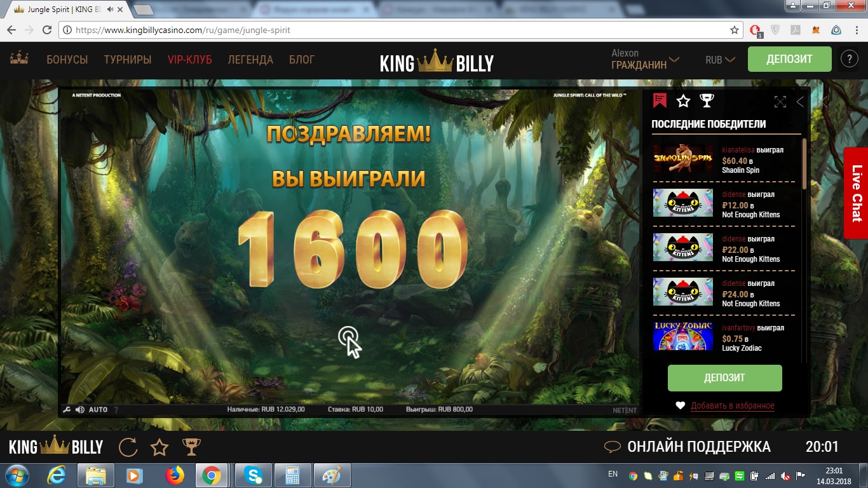The height and width of the screenshot is (488, 868).
Task: Click the Выигрыш: RUB 800,00 win value
Action: (x=439, y=410)
